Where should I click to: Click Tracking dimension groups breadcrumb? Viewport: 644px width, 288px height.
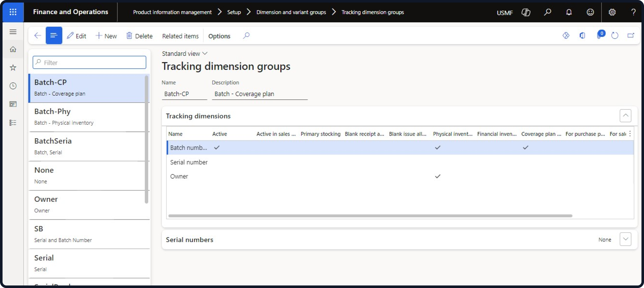372,12
